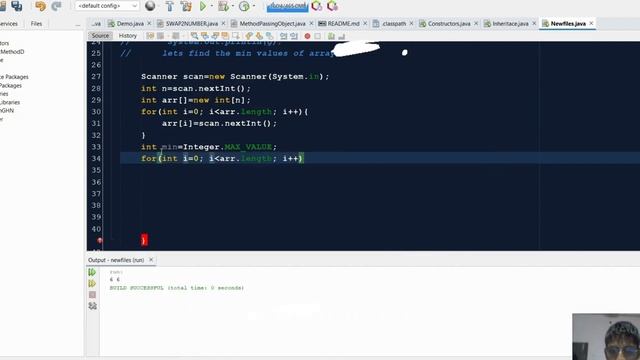Click Previous Bookmark icon

(249, 36)
